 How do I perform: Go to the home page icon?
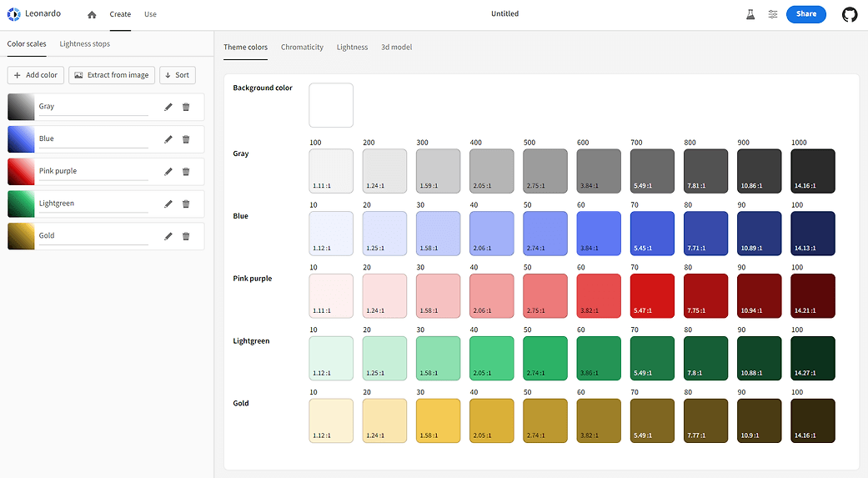click(92, 14)
